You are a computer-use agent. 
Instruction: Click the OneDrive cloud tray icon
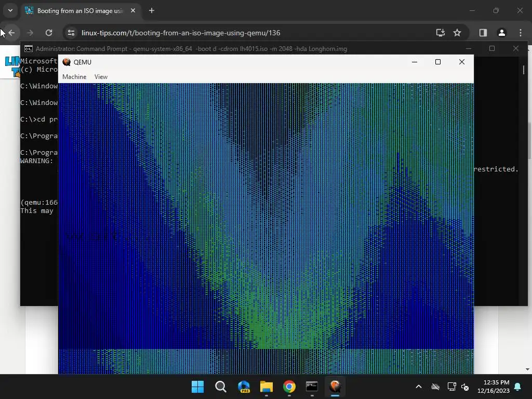(435, 387)
